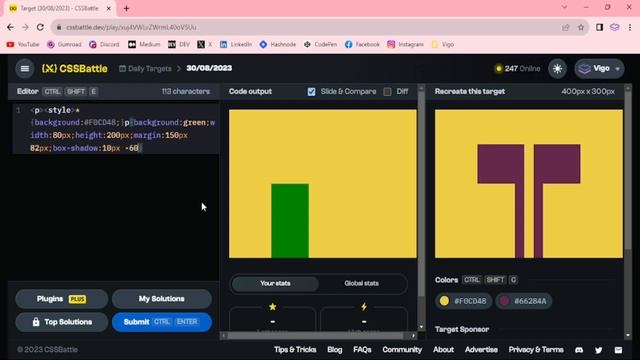Image resolution: width=640 pixels, height=360 pixels.
Task: Open Tips & Tricks footer link
Action: (295, 350)
